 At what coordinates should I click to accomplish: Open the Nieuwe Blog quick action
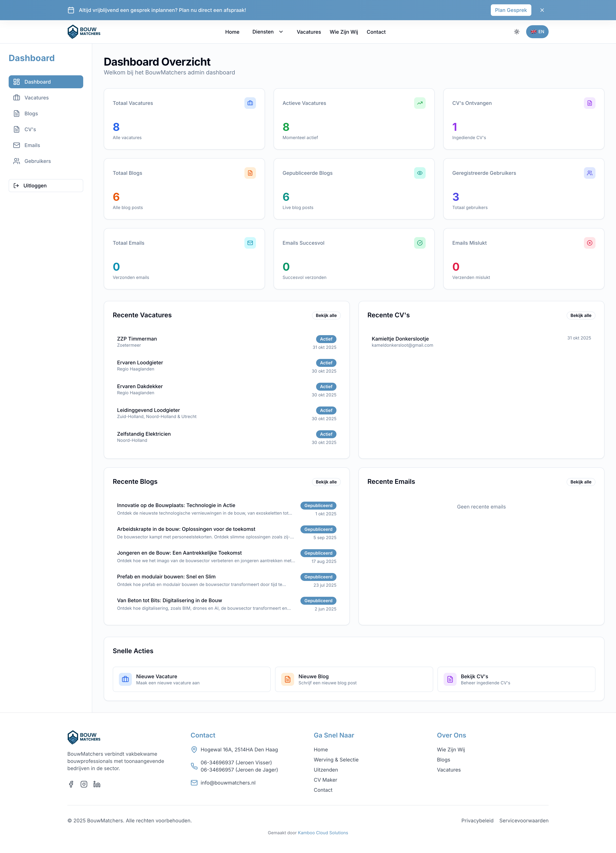tap(354, 679)
